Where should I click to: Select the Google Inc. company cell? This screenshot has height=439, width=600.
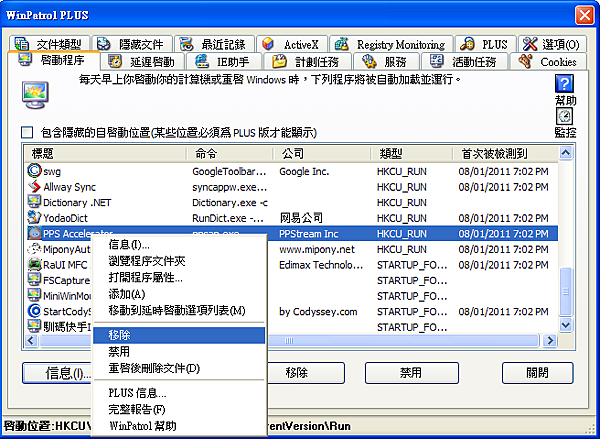304,171
